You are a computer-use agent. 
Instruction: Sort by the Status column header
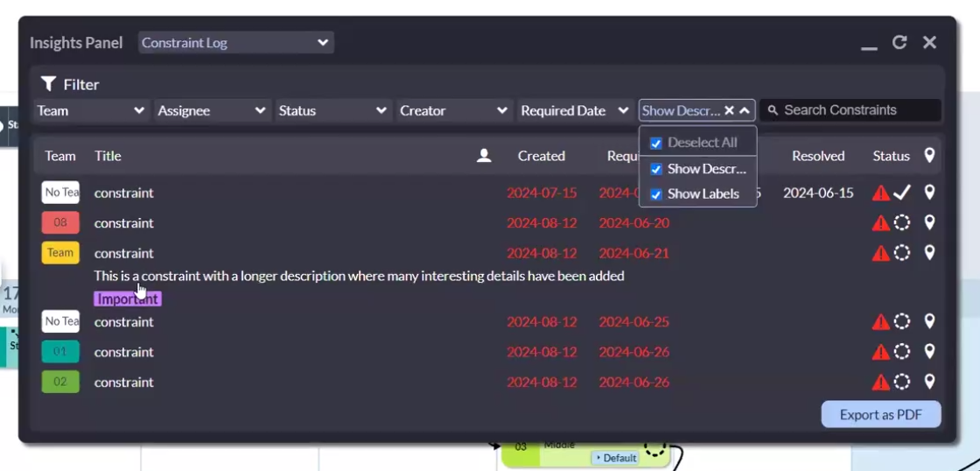point(892,156)
